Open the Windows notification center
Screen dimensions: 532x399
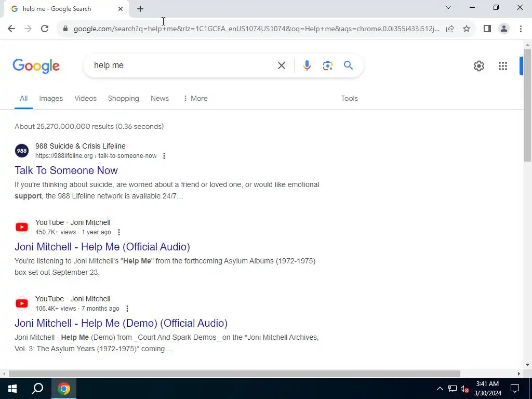coord(515,389)
